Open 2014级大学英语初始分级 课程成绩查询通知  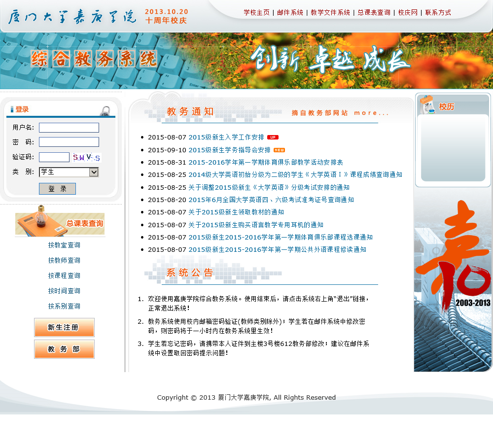[x=295, y=175]
